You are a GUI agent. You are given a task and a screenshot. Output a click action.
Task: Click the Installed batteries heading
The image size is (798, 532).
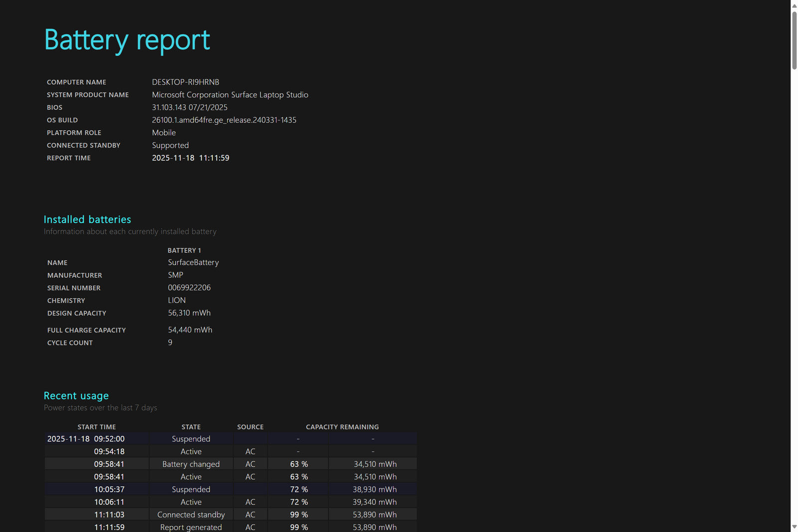point(87,219)
